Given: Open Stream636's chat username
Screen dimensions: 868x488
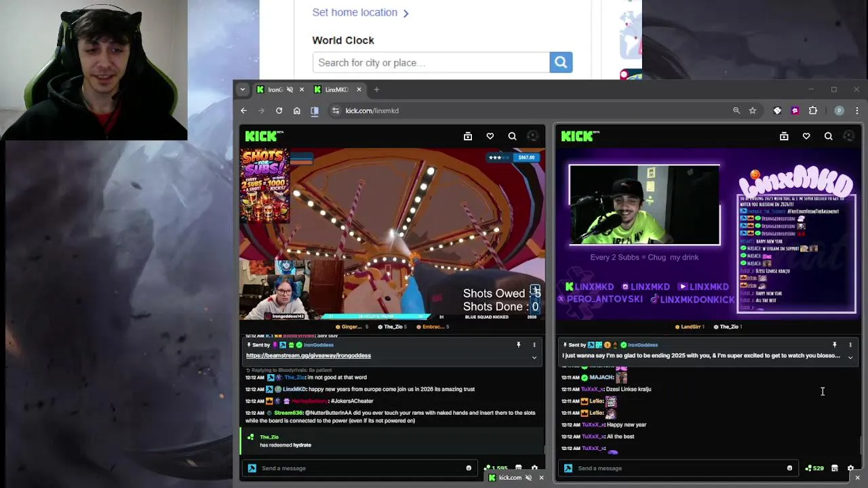Looking at the screenshot, I should click(288, 413).
